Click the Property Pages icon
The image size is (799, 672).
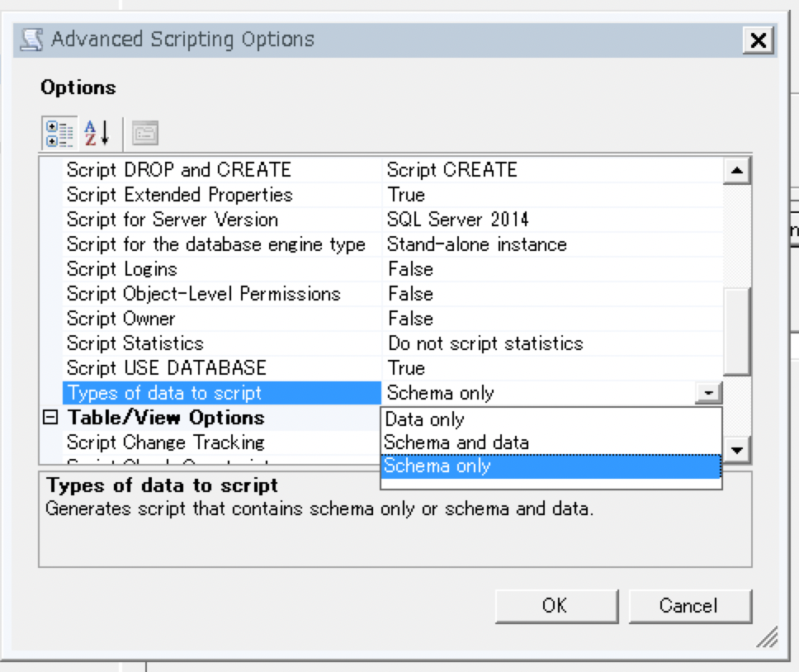(x=145, y=133)
